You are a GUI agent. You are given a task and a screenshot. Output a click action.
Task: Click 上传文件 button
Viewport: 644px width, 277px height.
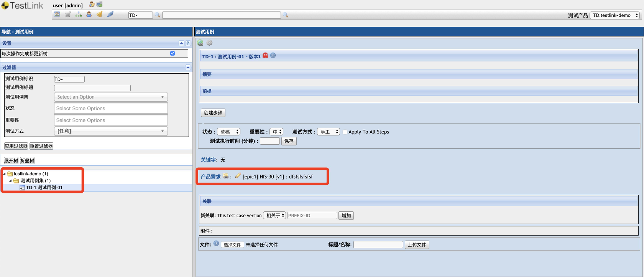[417, 245]
